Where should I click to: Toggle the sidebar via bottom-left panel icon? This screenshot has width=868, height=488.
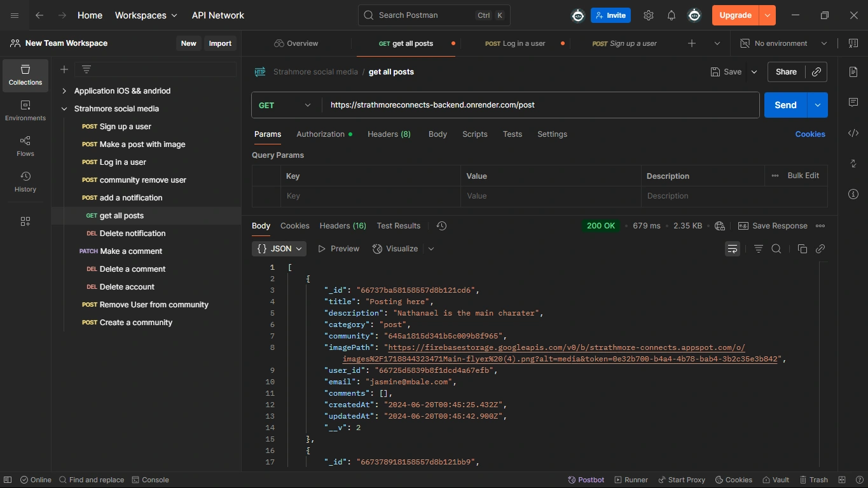click(8, 480)
